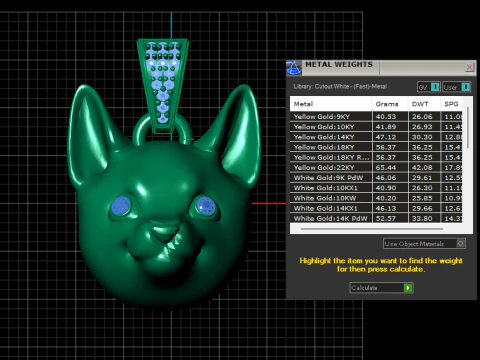The width and height of the screenshot is (480, 360).
Task: Select the White Gold:10KW row
Action: (376, 198)
